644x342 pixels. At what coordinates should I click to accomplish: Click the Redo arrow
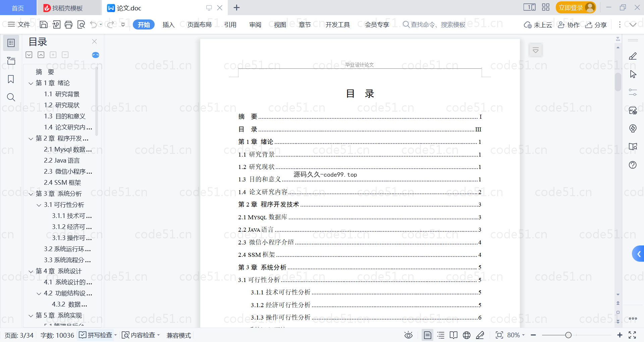point(110,24)
